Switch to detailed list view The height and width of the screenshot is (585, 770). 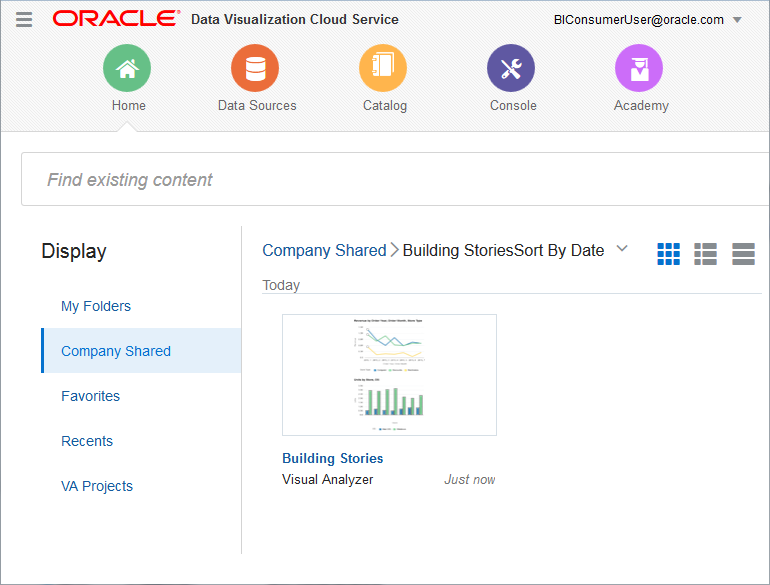pyautogui.click(x=706, y=254)
